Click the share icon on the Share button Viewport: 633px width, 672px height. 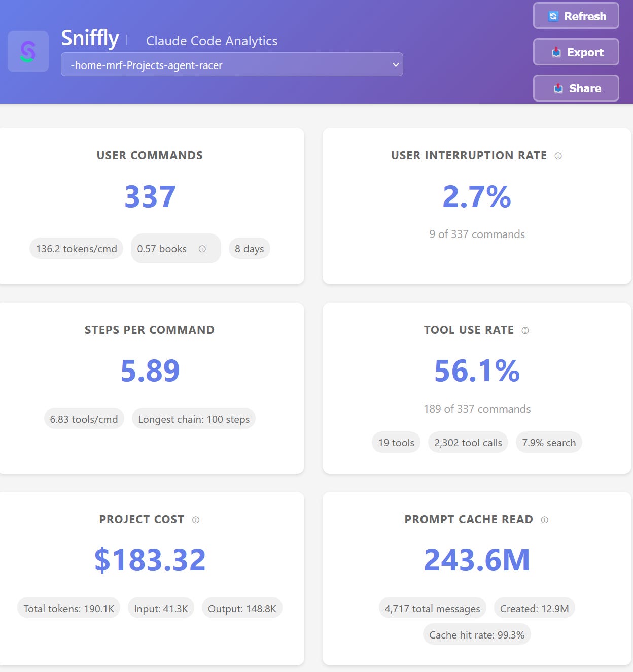[558, 88]
